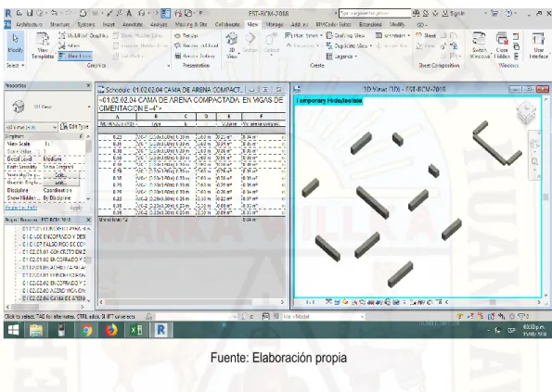Viewport: 552px width, 392px height.
Task: Open Visibility/Graphics settings
Action: coord(83,35)
